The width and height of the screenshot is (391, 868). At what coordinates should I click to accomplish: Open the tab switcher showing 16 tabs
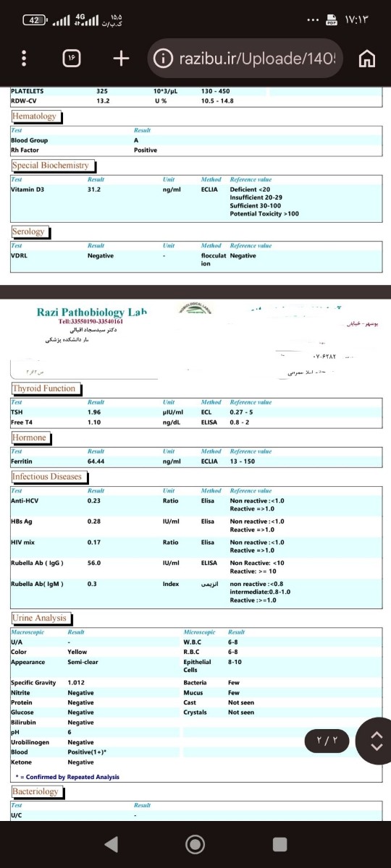click(73, 58)
